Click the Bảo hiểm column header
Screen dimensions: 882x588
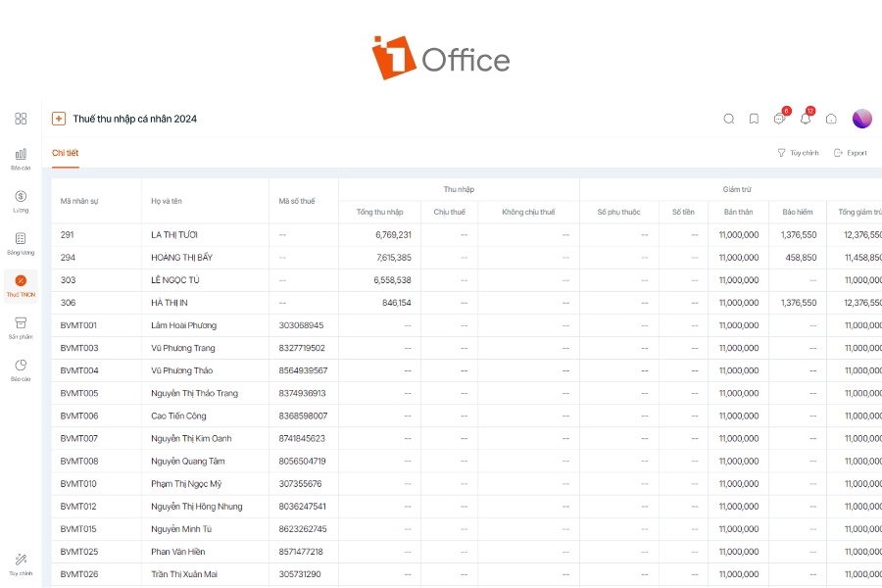click(798, 212)
